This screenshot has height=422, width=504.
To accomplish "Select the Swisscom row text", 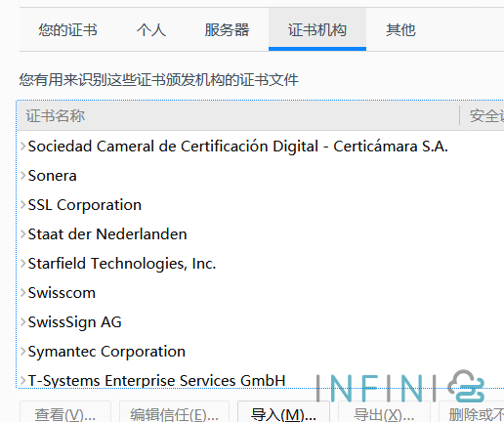I will point(62,293).
